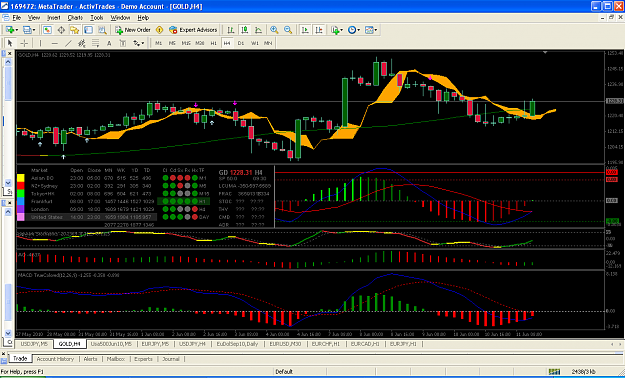The image size is (625, 378).
Task: Open the Indicators list icon
Action: coord(335,30)
